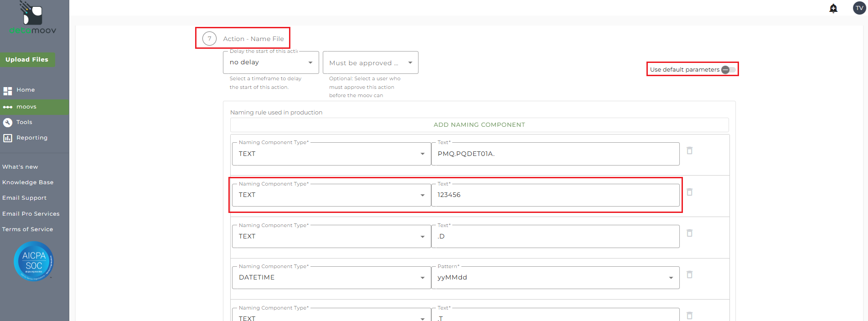The image size is (868, 321).
Task: Open the DATETIME component type dropdown
Action: [331, 278]
